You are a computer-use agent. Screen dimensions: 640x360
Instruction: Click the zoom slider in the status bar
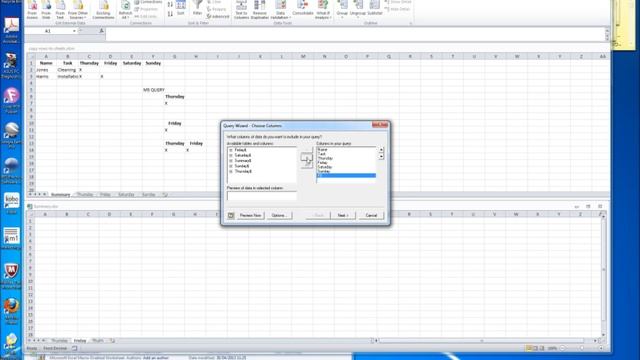coord(582,348)
